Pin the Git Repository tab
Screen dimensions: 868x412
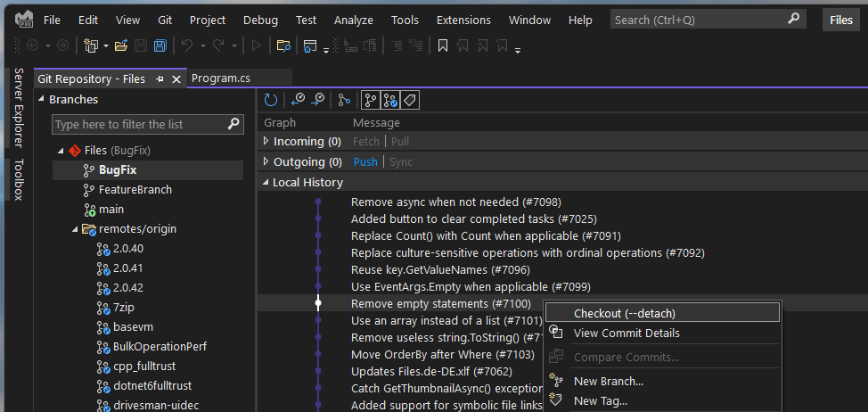click(x=160, y=79)
